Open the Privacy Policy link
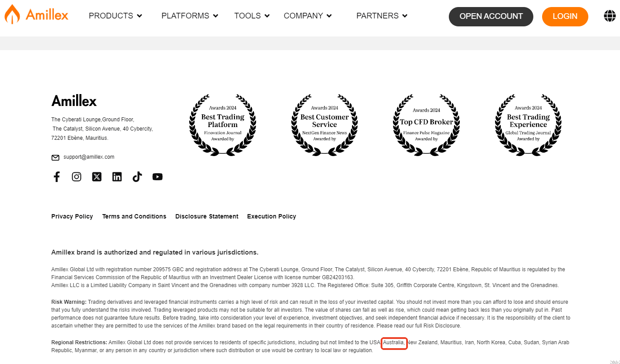The image size is (620, 364). (x=72, y=216)
